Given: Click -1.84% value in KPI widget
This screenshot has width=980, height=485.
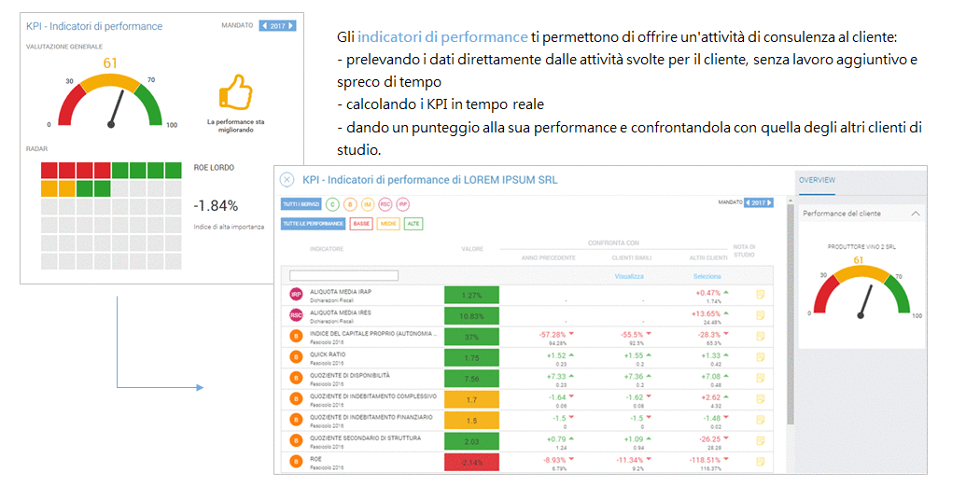Looking at the screenshot, I should (216, 206).
